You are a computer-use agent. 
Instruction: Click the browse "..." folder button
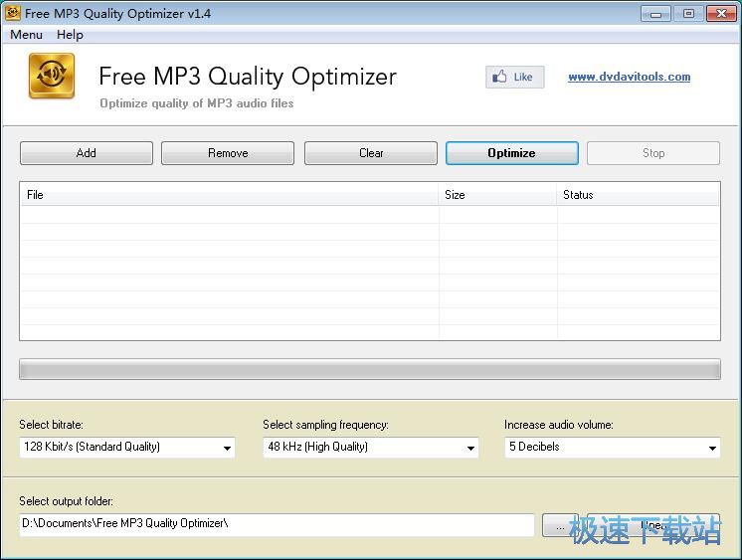point(559,524)
